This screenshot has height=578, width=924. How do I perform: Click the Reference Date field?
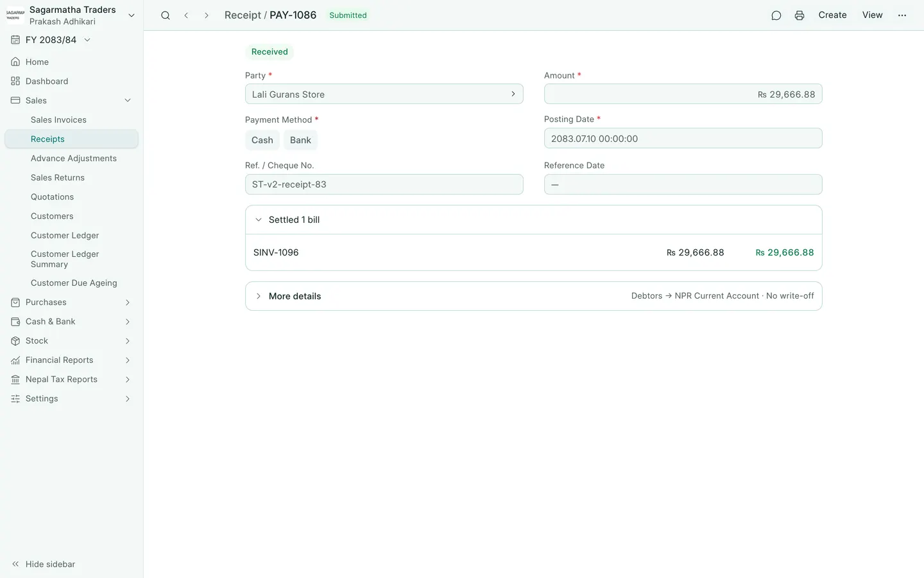(x=683, y=184)
